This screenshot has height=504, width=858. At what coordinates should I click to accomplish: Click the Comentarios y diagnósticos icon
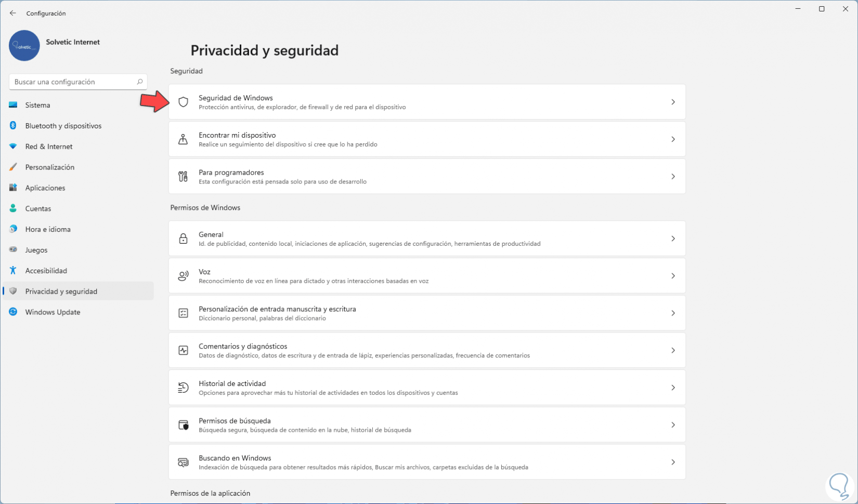[183, 351]
